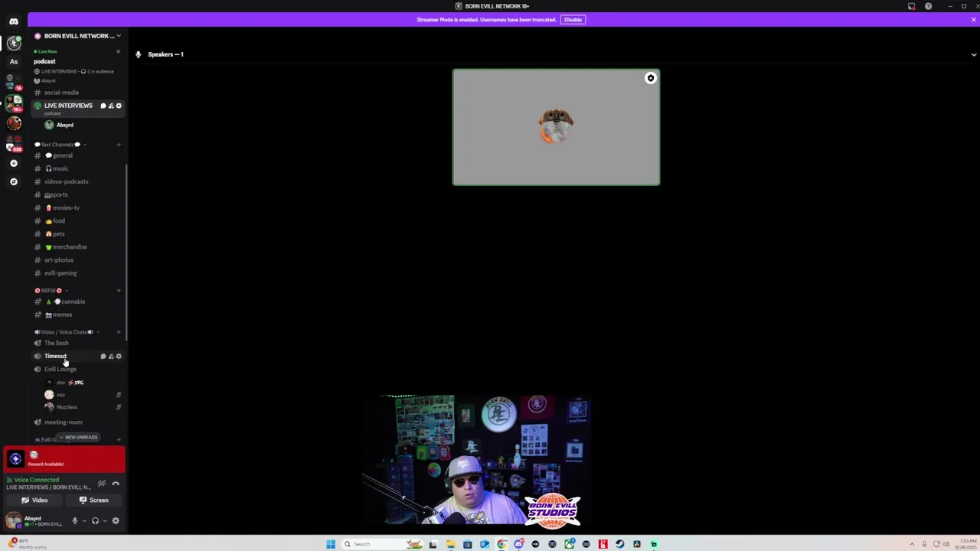Expand stage panel with top-right chevron

click(x=974, y=54)
